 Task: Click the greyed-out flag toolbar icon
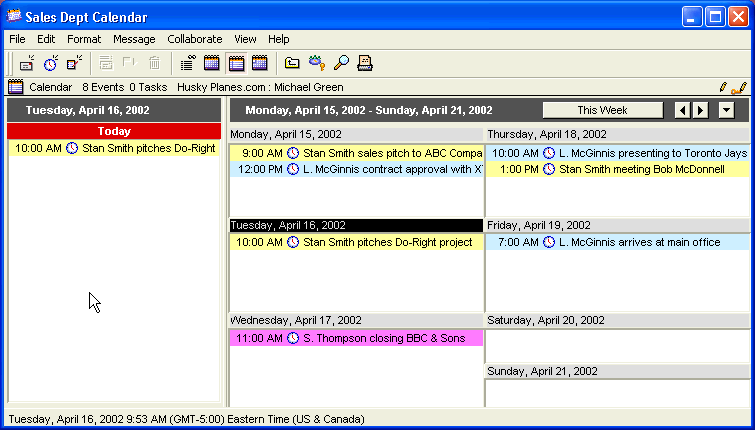(x=130, y=63)
